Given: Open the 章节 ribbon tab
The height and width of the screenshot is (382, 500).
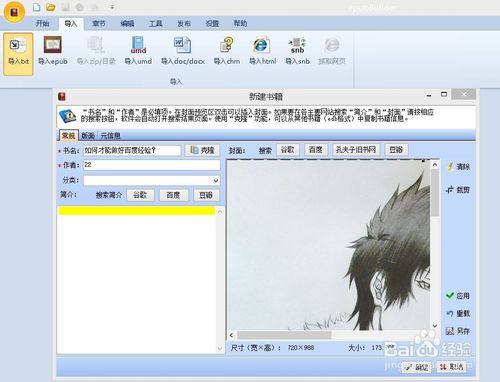Looking at the screenshot, I should 99,23.
